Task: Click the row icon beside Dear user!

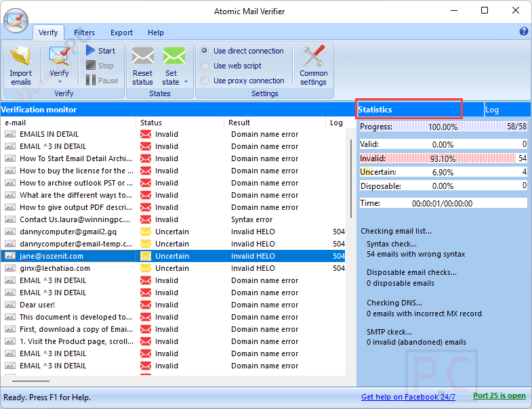Action: coord(10,305)
